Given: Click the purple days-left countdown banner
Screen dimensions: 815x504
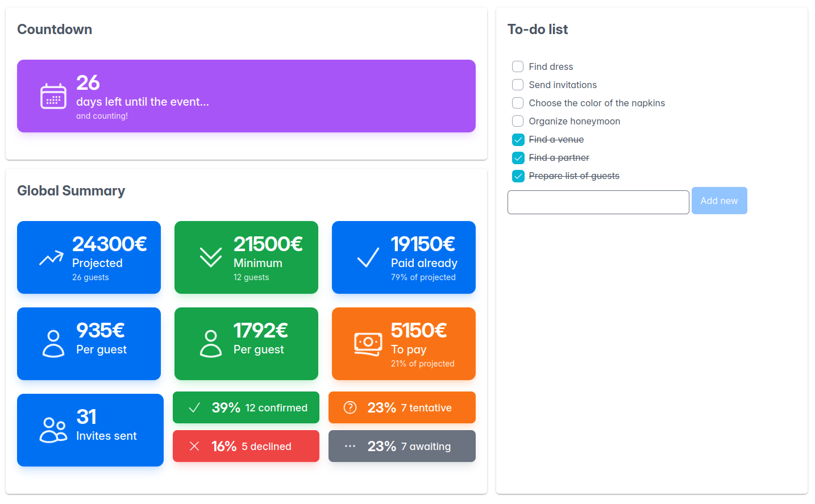Looking at the screenshot, I should click(246, 96).
